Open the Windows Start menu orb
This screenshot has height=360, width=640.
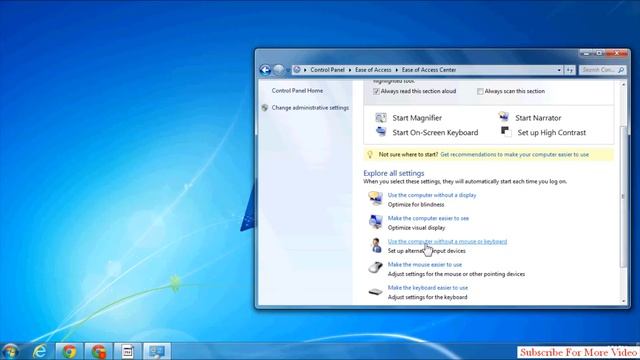coord(10,351)
